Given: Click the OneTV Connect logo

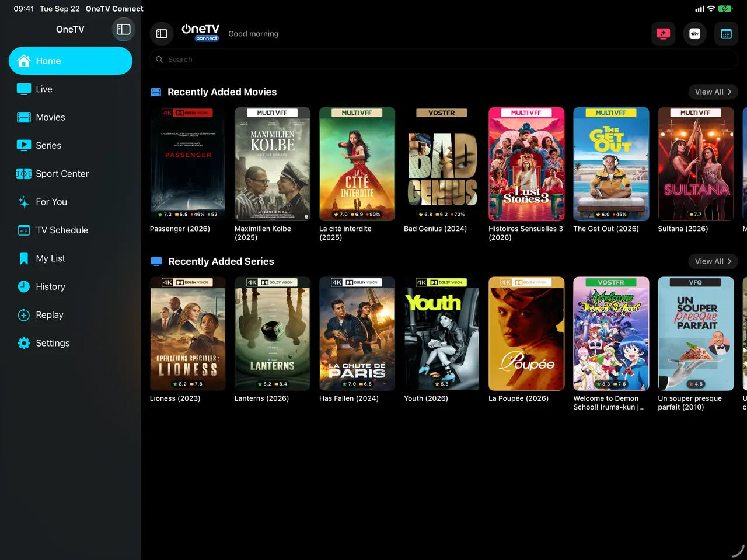Looking at the screenshot, I should point(200,33).
